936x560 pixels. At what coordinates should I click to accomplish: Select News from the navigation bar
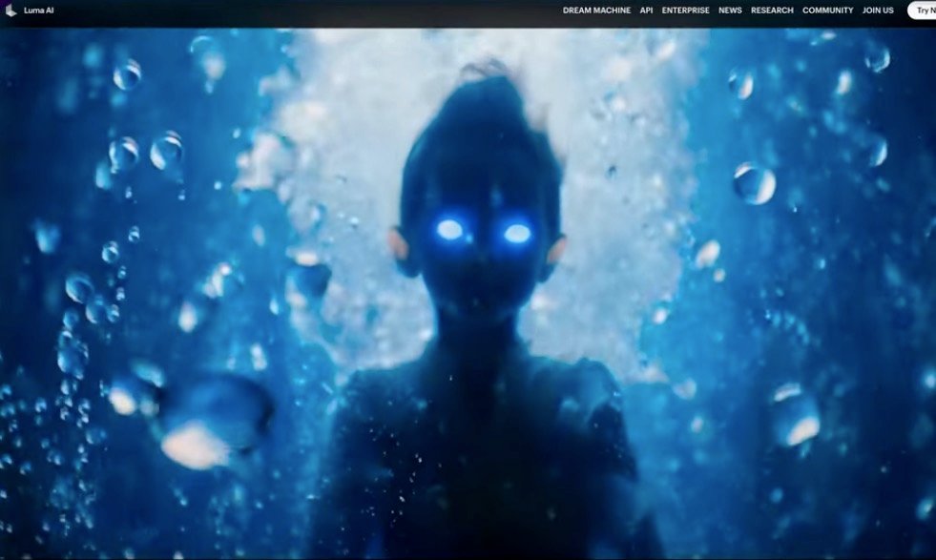(730, 10)
